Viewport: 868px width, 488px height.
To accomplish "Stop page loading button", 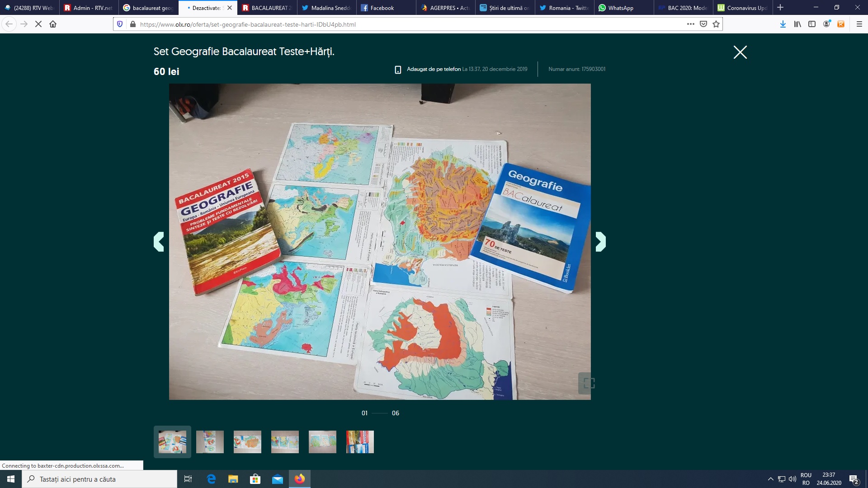I will pyautogui.click(x=38, y=24).
